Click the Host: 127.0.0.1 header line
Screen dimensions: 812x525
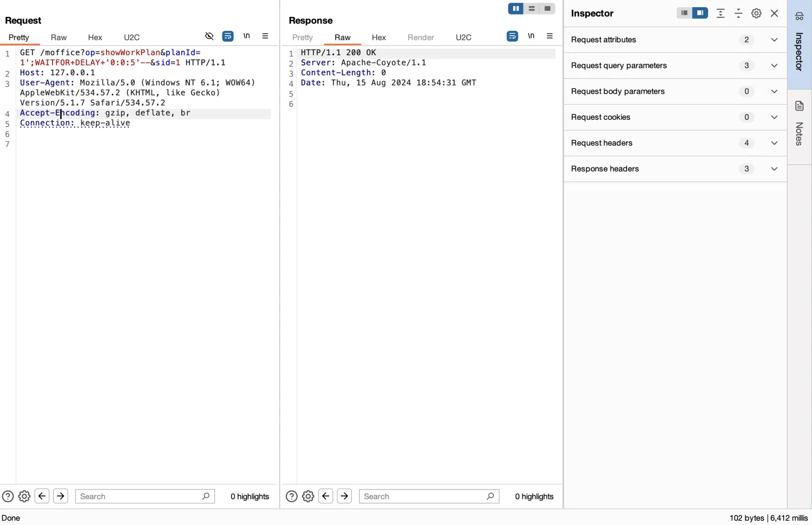pyautogui.click(x=57, y=73)
